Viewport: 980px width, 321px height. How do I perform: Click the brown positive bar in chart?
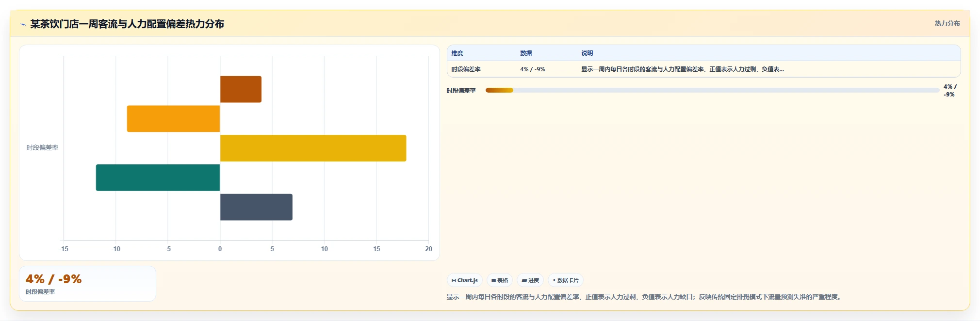(241, 89)
